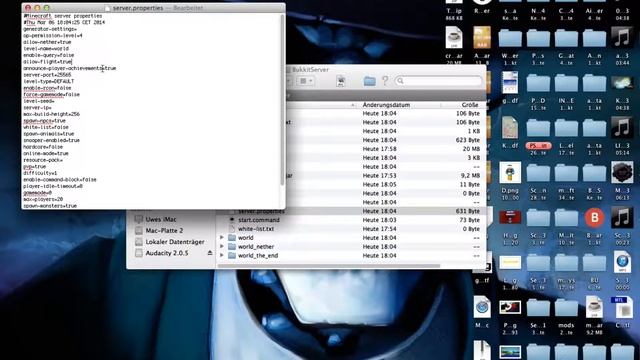Screen dimensions: 640x360
Task: Select the M...c document icon on desktop
Action: click(482, 307)
